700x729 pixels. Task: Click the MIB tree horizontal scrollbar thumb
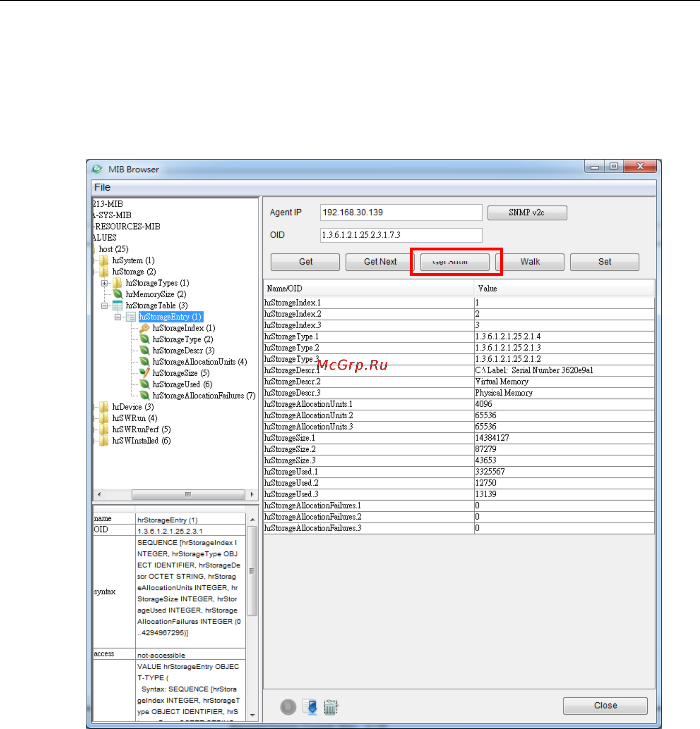(x=188, y=494)
